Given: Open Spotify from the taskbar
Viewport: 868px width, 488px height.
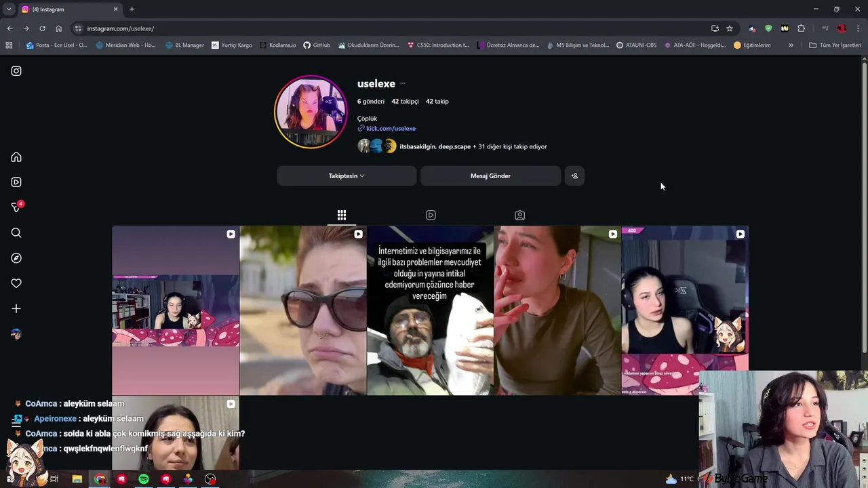Looking at the screenshot, I should tap(144, 479).
